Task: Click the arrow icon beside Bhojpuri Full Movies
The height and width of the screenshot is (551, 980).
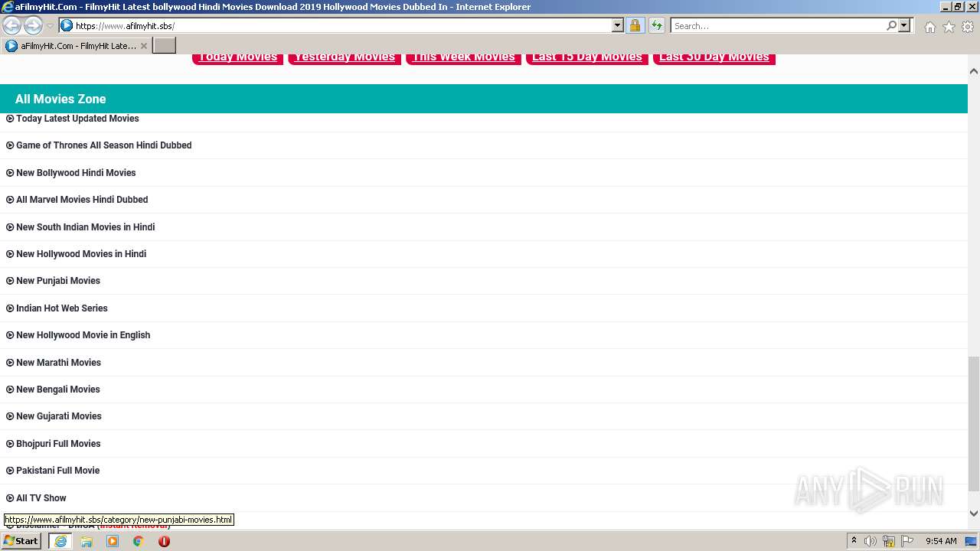Action: point(10,444)
